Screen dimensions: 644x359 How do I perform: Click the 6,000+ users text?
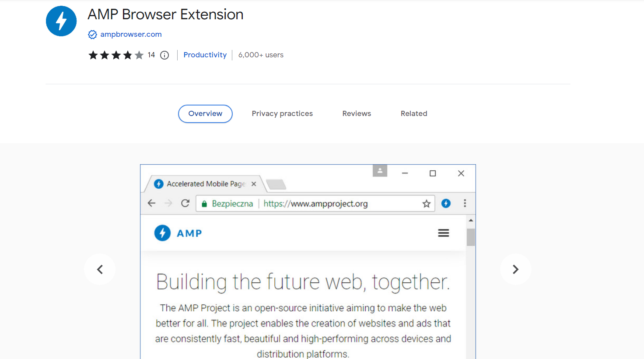tap(261, 55)
